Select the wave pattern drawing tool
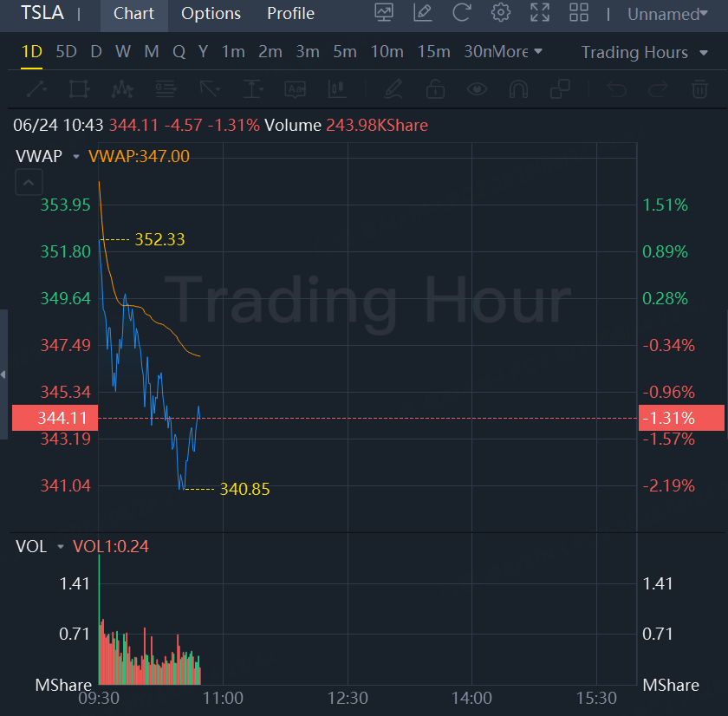728x716 pixels. (122, 88)
